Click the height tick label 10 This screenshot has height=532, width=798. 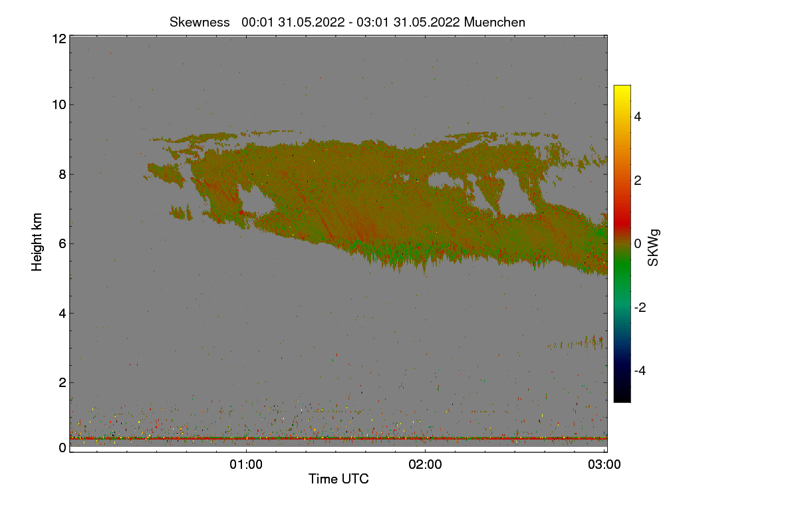click(59, 104)
